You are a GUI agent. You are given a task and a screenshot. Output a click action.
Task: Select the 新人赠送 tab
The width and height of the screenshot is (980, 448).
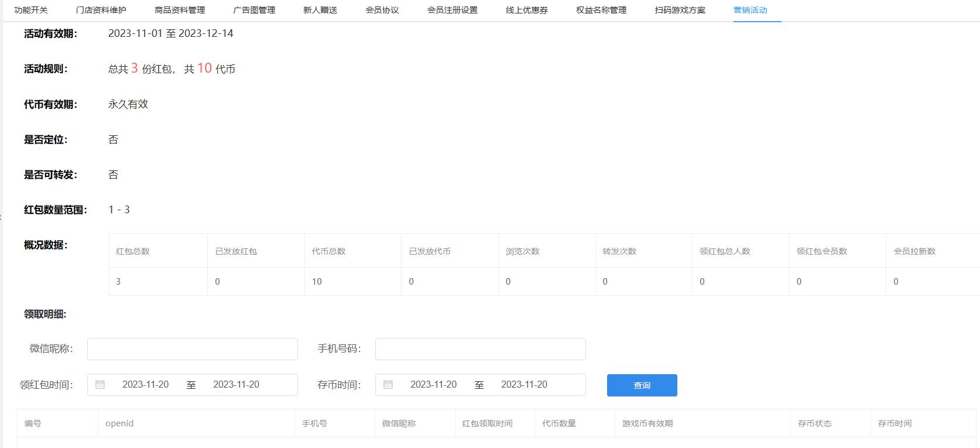[320, 10]
